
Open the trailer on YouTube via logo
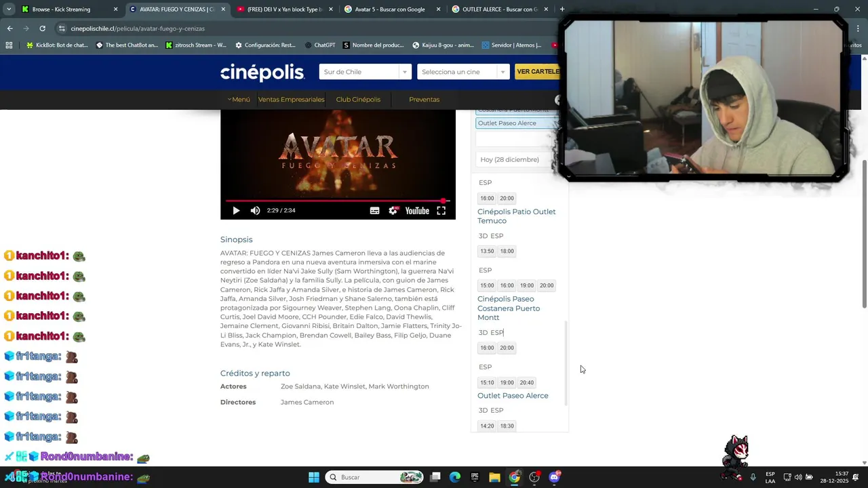[417, 211]
